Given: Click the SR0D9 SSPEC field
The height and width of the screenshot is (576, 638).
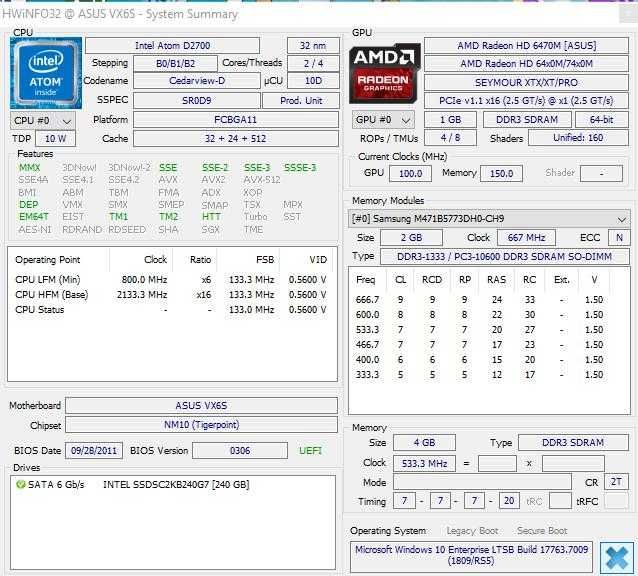Looking at the screenshot, I should tap(197, 100).
